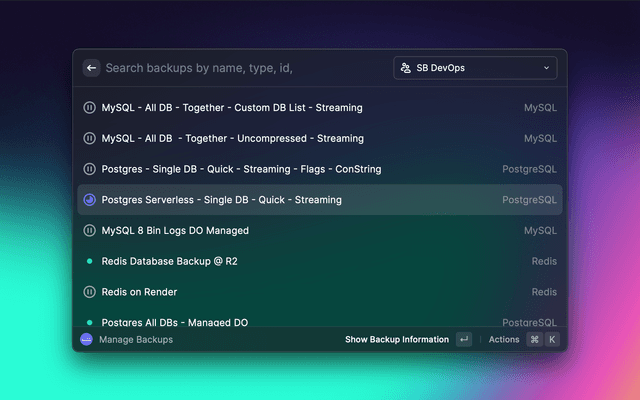Screen dimensions: 640x400
Task: Click the paused icon for MySQL Uncompressed backup
Action: pos(89,138)
